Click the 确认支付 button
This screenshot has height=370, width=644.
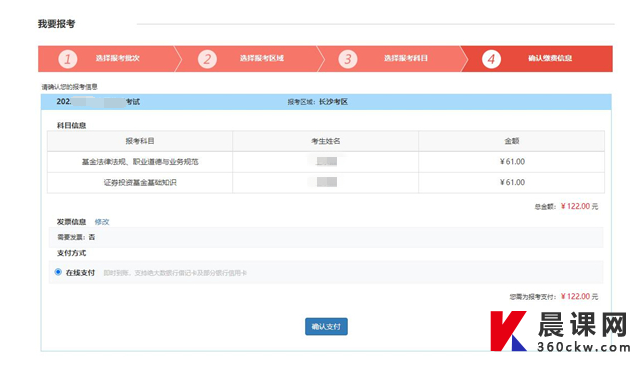click(x=326, y=326)
